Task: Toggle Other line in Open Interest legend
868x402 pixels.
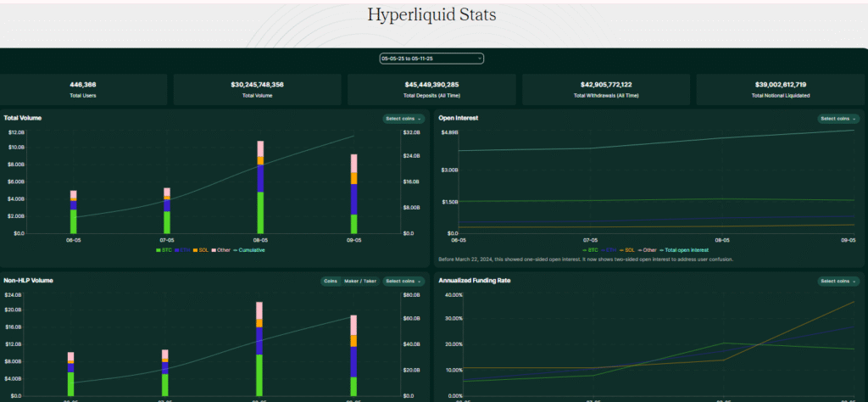Action: 647,250
